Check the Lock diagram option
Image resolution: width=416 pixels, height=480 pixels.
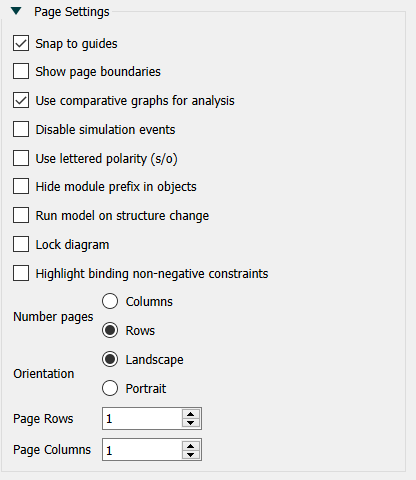(x=21, y=244)
